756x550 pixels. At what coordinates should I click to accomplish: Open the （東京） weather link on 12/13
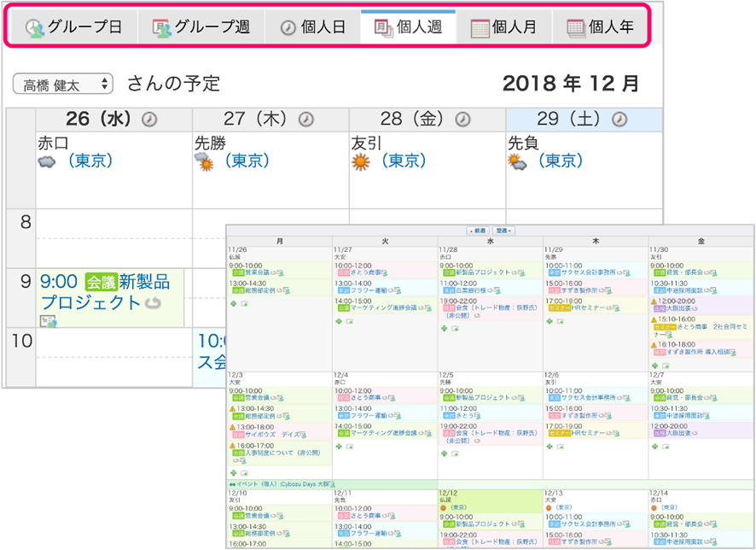point(563,507)
